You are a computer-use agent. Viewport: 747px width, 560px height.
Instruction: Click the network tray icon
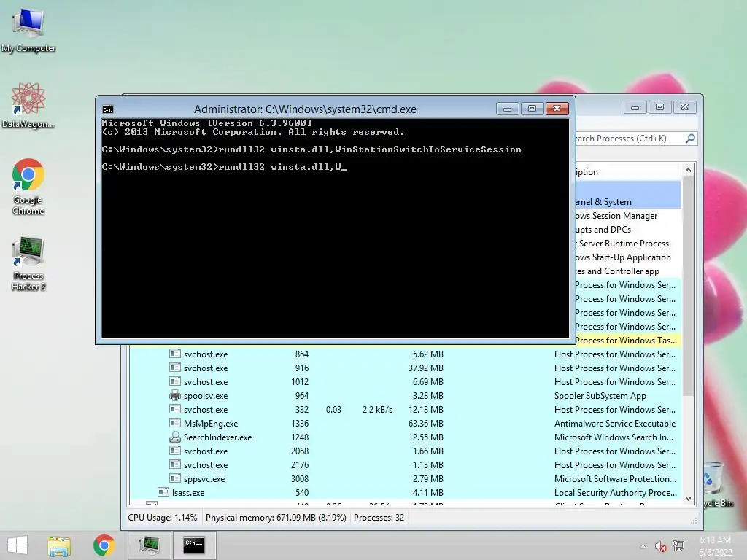(x=678, y=546)
